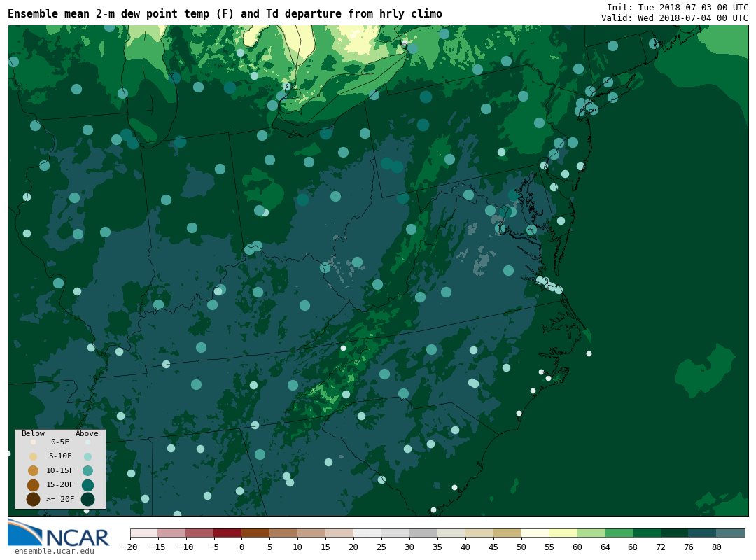
Task: Click the '15-20F' legend label
Action: click(x=60, y=484)
